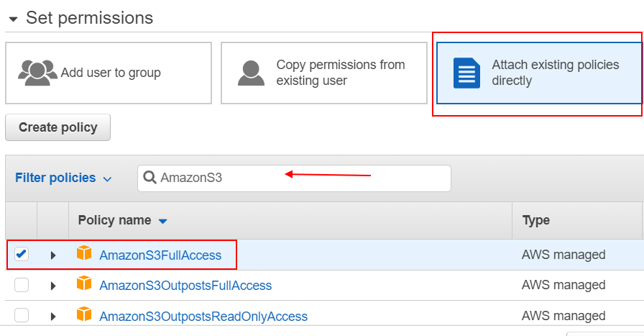Uncheck the AmazonS3FullAccess policy checkbox
The height and width of the screenshot is (336, 644).
click(x=22, y=254)
